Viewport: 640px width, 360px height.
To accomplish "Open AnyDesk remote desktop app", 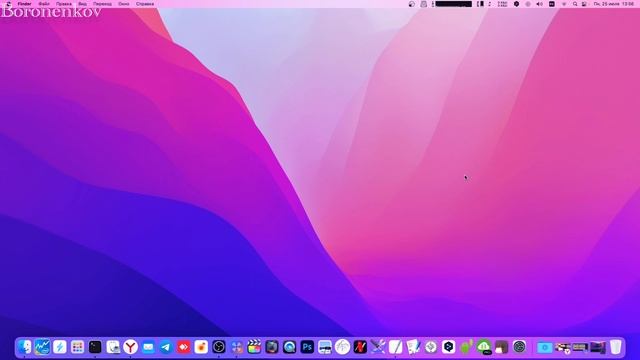I will point(184,347).
